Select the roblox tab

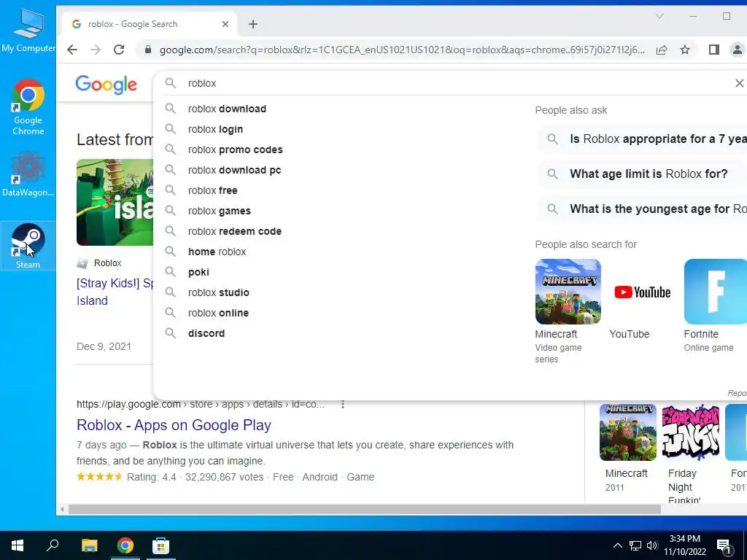150,24
